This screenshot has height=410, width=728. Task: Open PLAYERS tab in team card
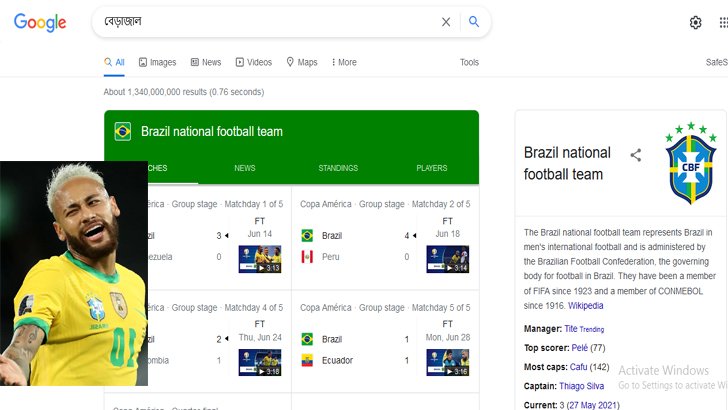tap(432, 168)
